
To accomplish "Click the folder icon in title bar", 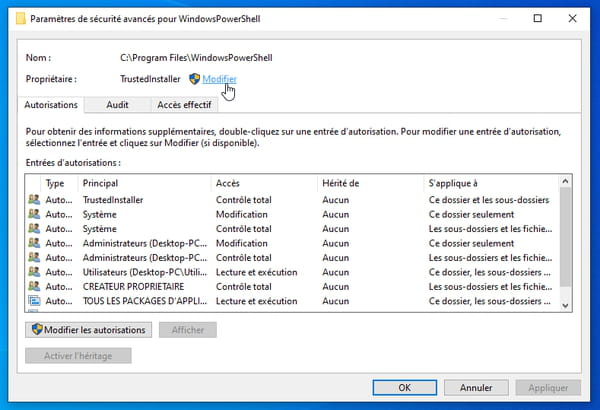I will (21, 18).
